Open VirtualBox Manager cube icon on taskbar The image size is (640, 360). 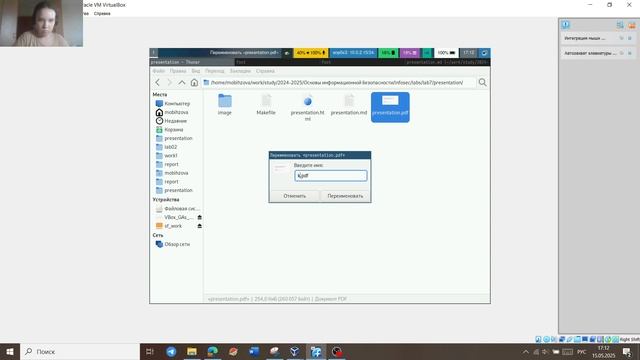click(x=295, y=351)
